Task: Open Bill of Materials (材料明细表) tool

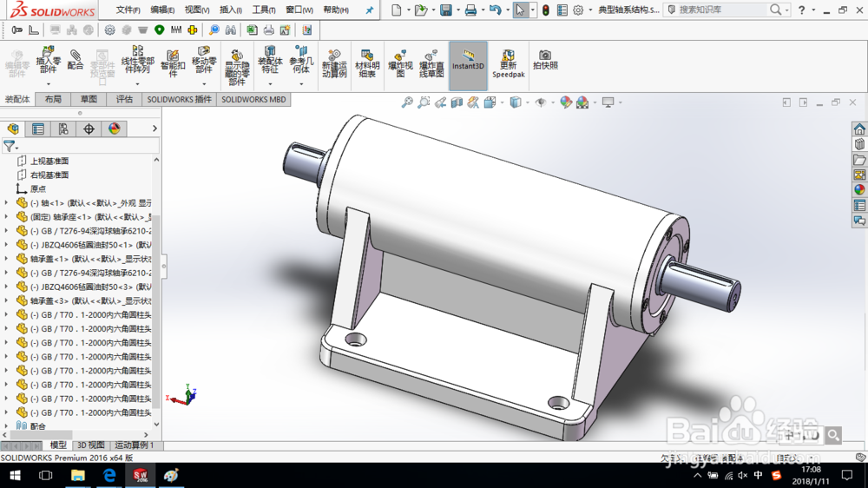Action: (x=366, y=63)
